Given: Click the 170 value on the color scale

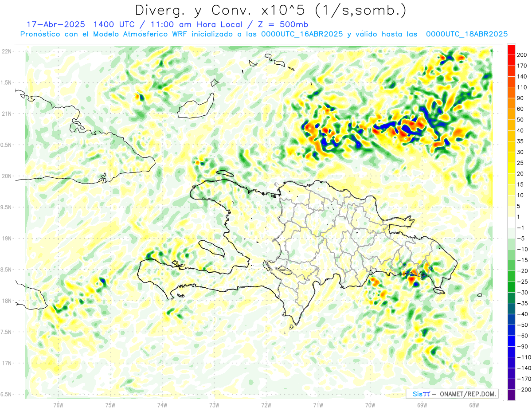Looking at the screenshot, I should coord(521,66).
